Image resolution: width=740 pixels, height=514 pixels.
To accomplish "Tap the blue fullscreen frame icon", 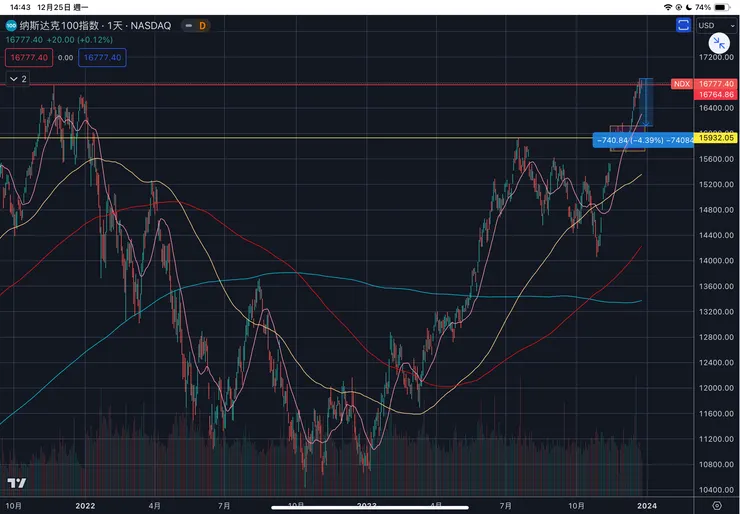I will 683,25.
